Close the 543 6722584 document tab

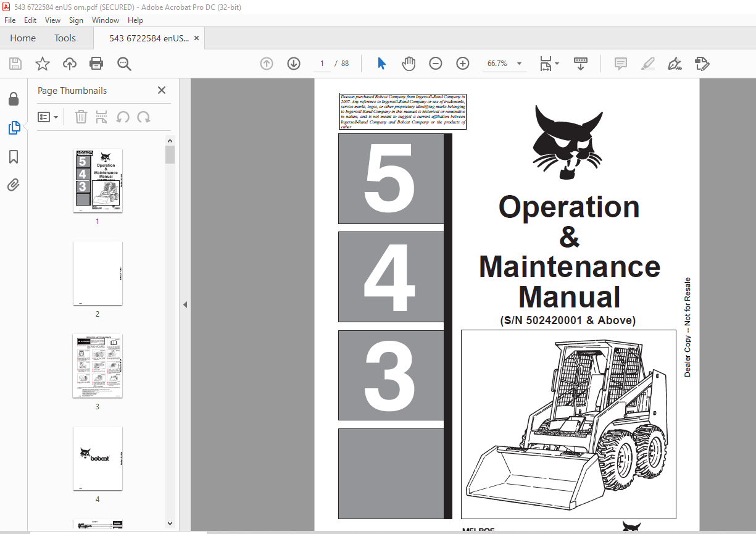coord(196,38)
